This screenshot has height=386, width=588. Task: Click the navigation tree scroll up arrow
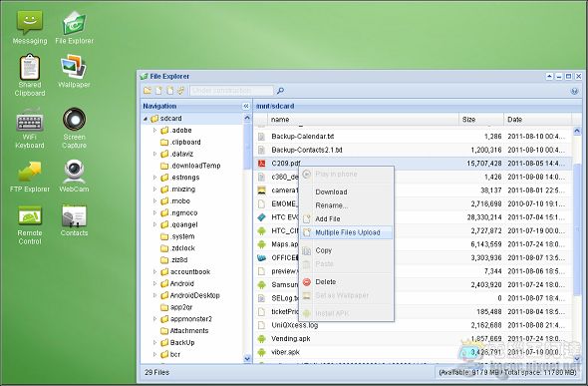coord(247,118)
